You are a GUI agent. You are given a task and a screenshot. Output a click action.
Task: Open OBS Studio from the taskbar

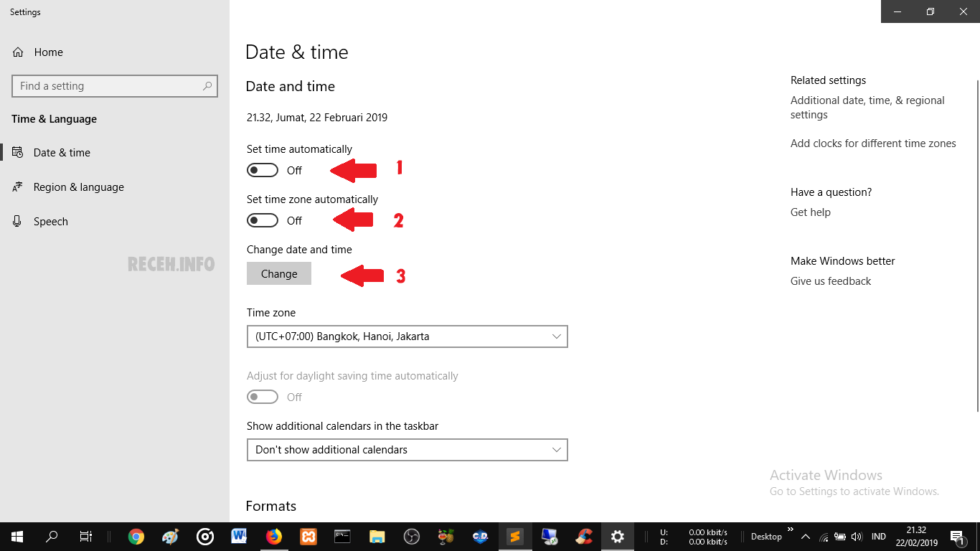411,536
